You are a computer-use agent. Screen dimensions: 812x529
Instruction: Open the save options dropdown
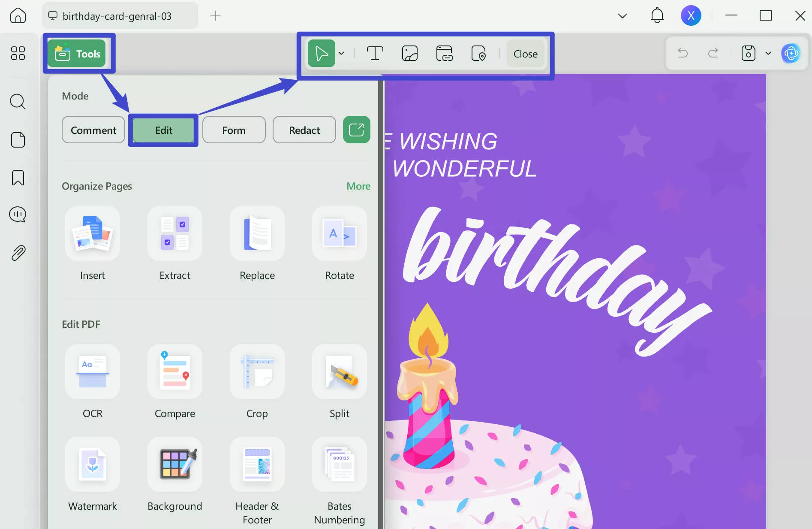768,53
